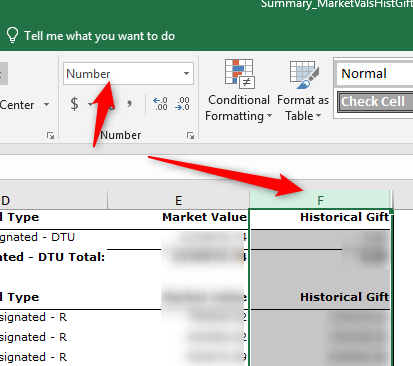
Task: Click Decrease Decimal icon
Action: 183,104
